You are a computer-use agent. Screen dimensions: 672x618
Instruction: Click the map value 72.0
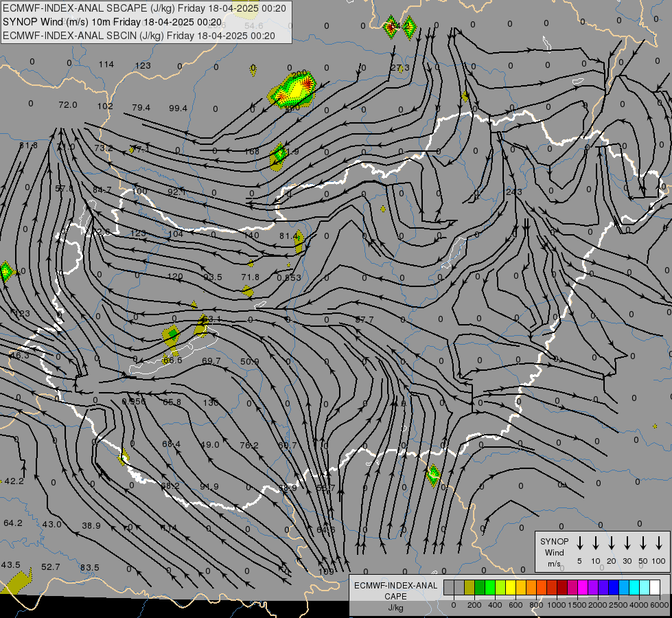(68, 104)
